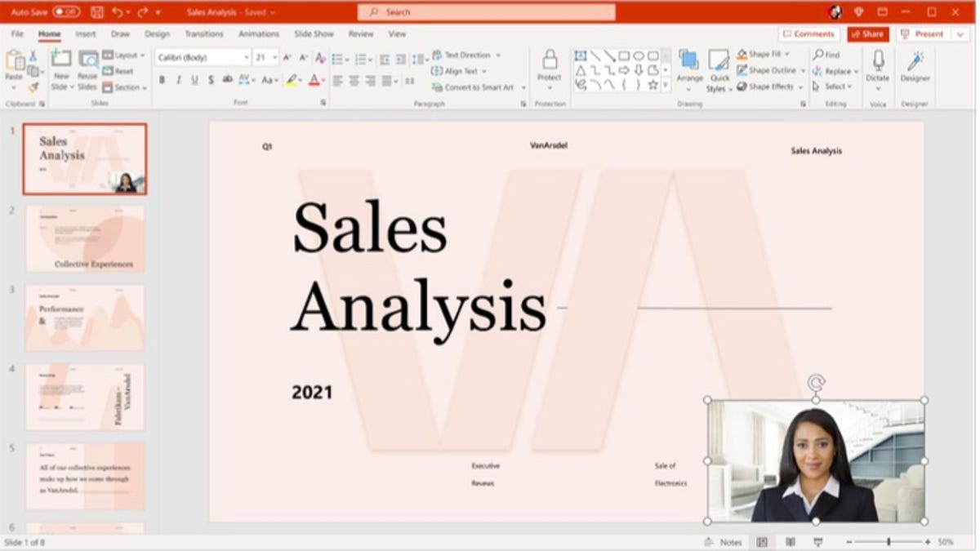Adjust the zoom slider in status bar

[x=888, y=542]
